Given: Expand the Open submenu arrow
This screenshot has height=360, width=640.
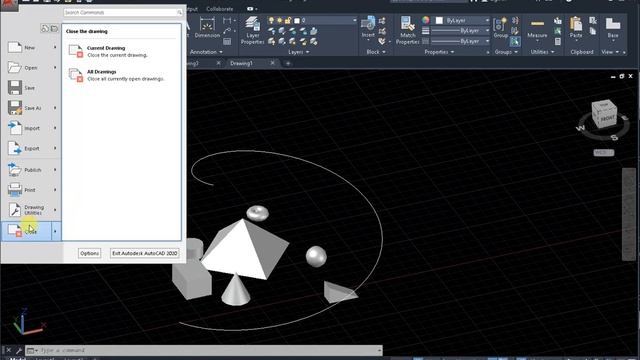Looking at the screenshot, I should click(55, 68).
